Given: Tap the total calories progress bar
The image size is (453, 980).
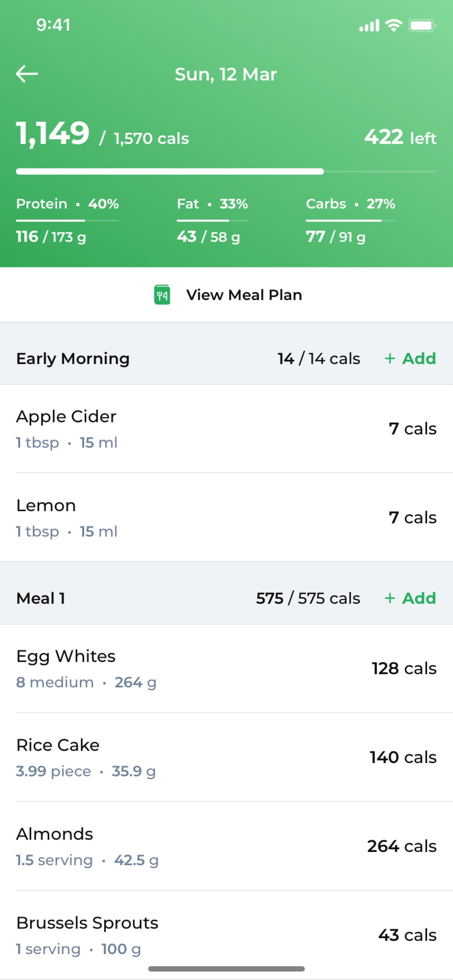Looking at the screenshot, I should tap(226, 171).
